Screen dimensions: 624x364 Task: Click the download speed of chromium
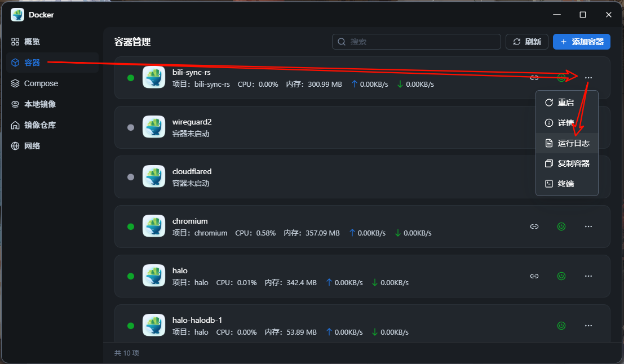coord(413,233)
